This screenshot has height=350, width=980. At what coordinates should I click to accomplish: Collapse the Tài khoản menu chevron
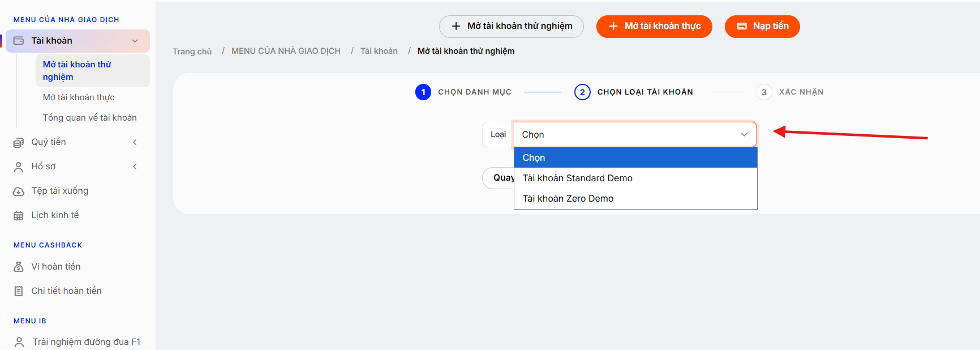click(x=135, y=41)
